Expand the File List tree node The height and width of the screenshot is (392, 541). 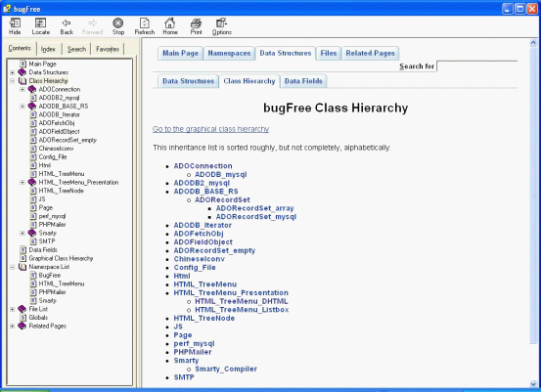pos(13,309)
